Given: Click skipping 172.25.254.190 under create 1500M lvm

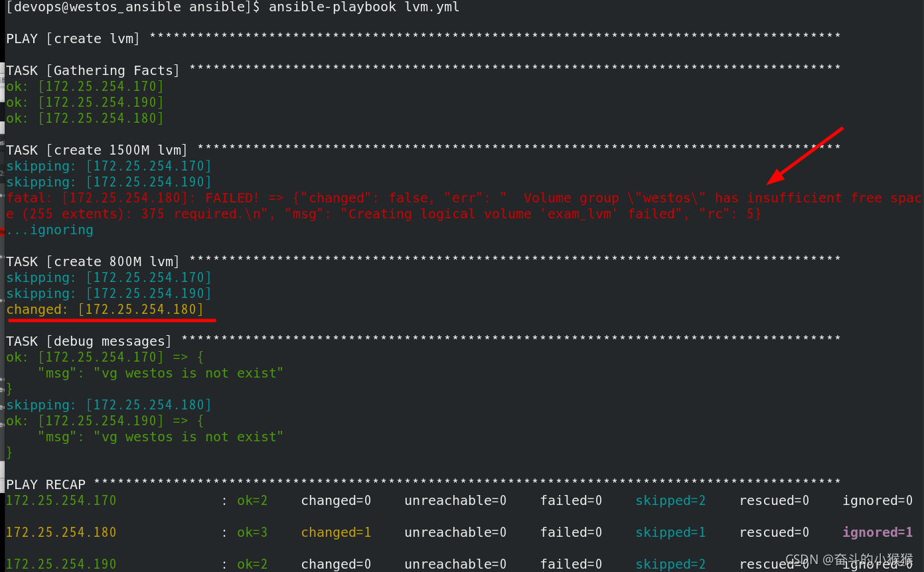Looking at the screenshot, I should (x=109, y=182).
